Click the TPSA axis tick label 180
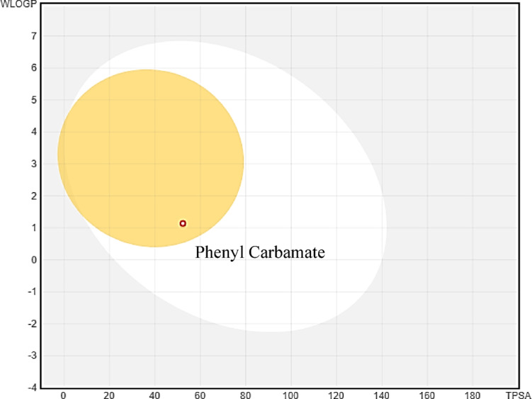 472,395
